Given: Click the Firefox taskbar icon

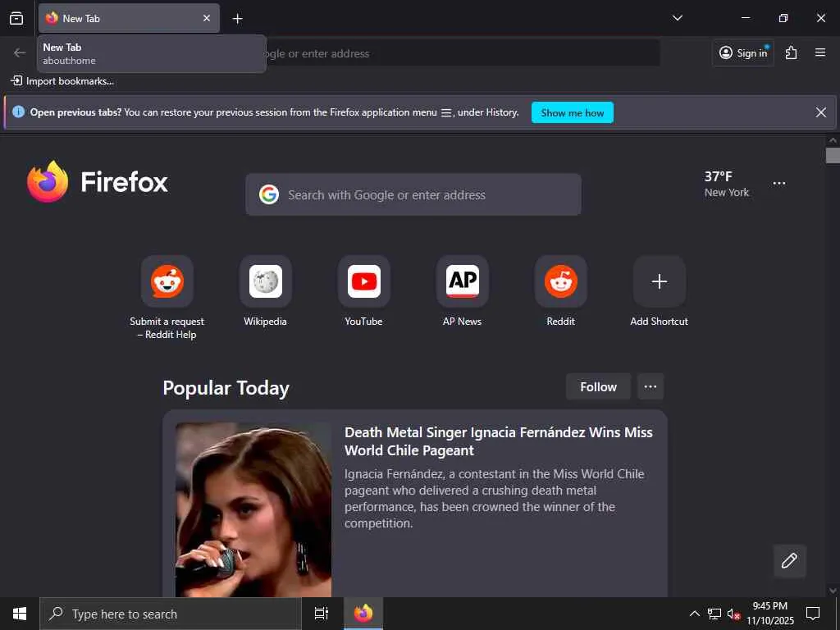Looking at the screenshot, I should click(363, 614).
